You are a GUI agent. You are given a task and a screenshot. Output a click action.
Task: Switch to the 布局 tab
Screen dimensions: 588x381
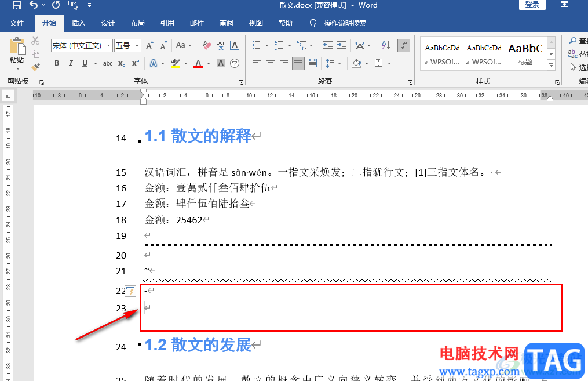tap(138, 23)
